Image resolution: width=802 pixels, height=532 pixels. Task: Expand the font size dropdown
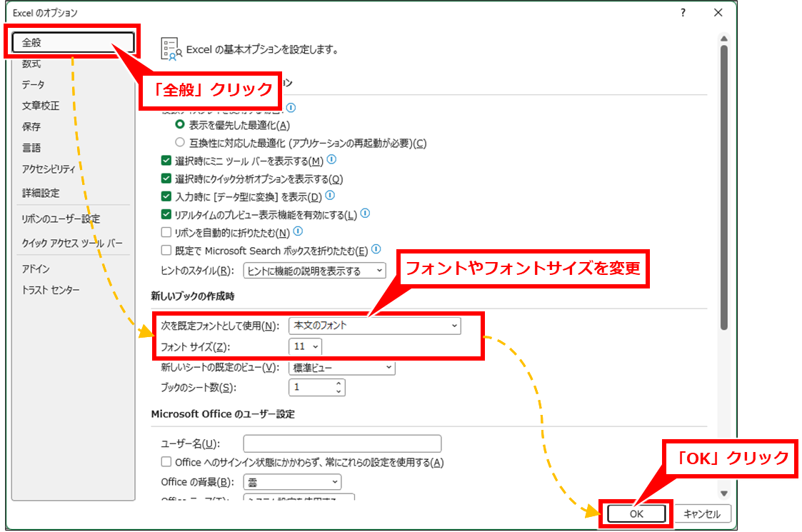306,346
